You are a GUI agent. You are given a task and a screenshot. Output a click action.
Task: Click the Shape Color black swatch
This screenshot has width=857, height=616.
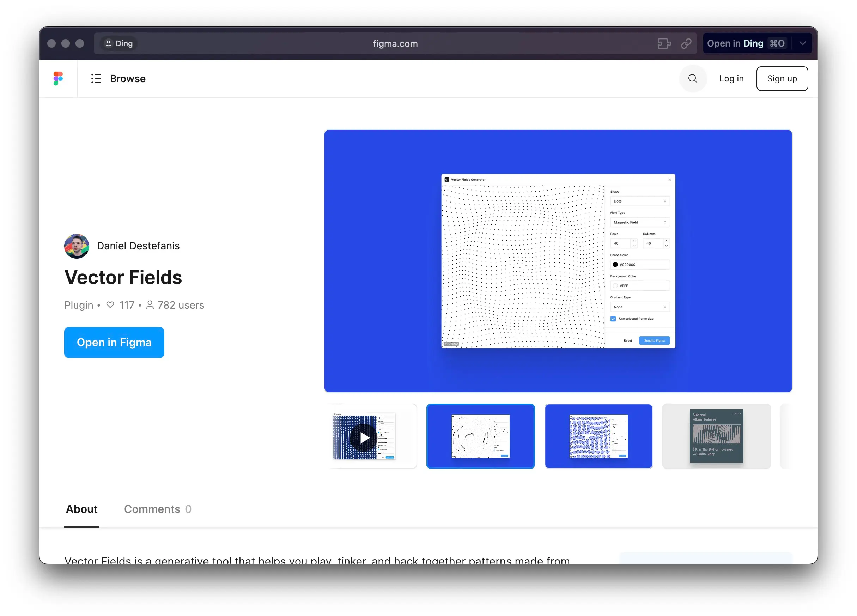613,265
